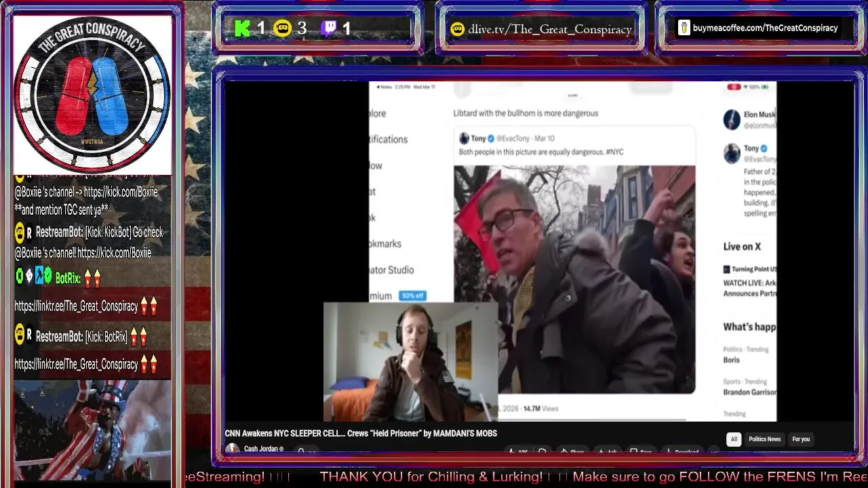Screen dimensions: 868x488
Task: Open Bookmarks in the X sidebar
Action: [385, 243]
